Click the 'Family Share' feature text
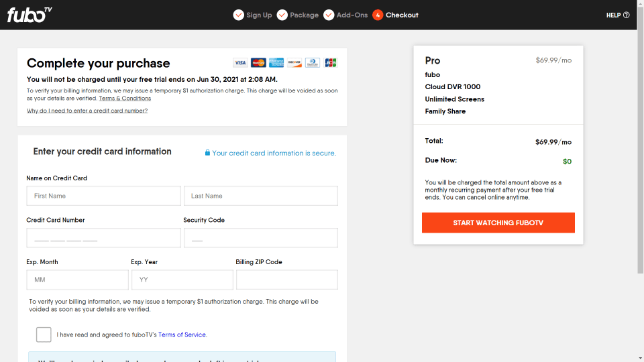 tap(445, 111)
